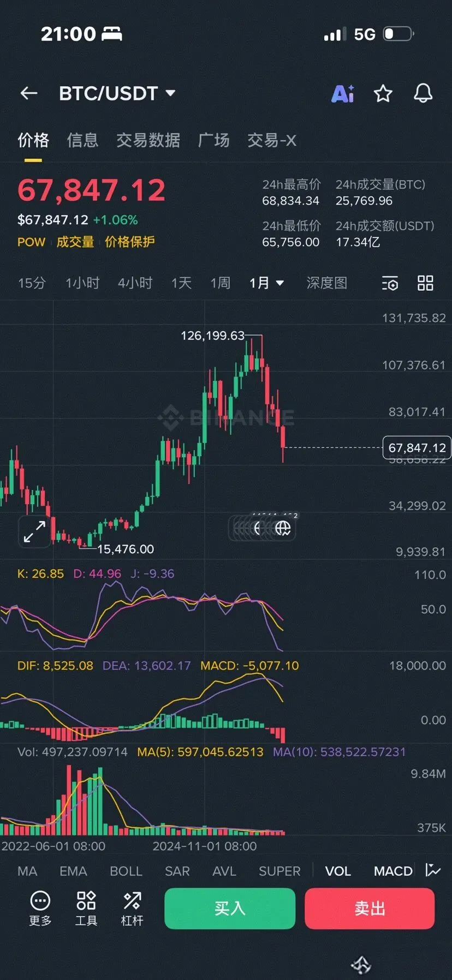Open the 广场 tab
The width and height of the screenshot is (452, 980).
pos(213,140)
